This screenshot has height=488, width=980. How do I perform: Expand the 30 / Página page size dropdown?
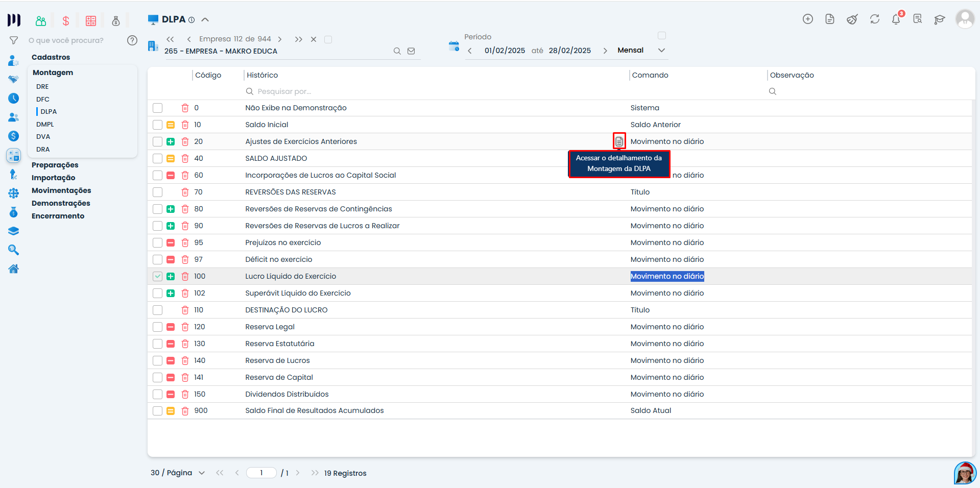click(x=202, y=473)
